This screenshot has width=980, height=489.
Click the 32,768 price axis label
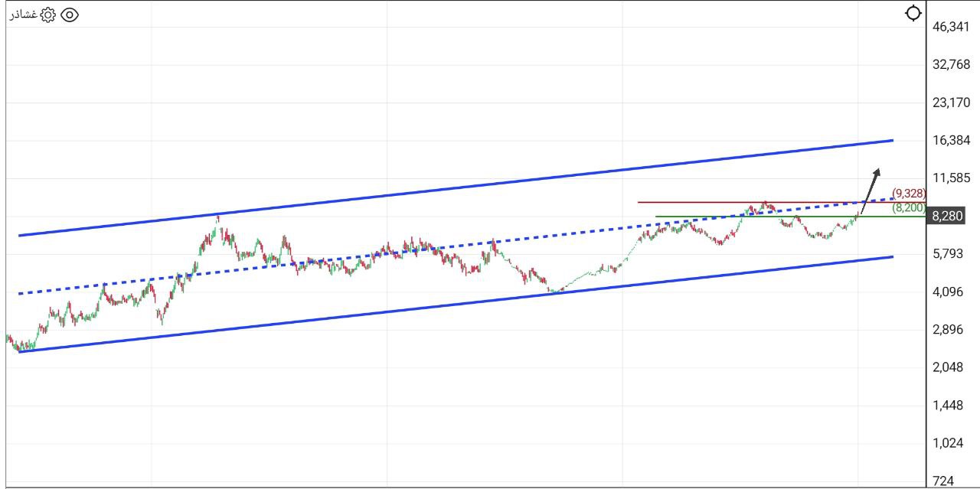[951, 64]
